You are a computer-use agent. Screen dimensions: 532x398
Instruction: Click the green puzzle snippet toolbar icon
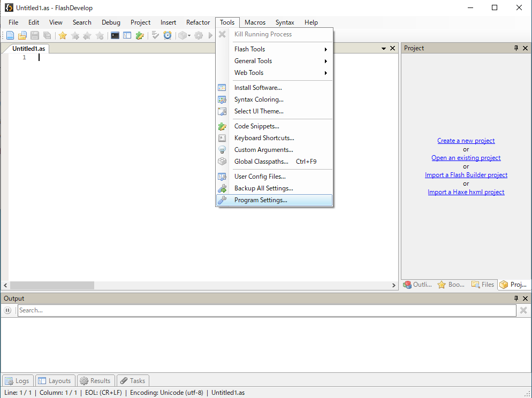[x=140, y=35]
